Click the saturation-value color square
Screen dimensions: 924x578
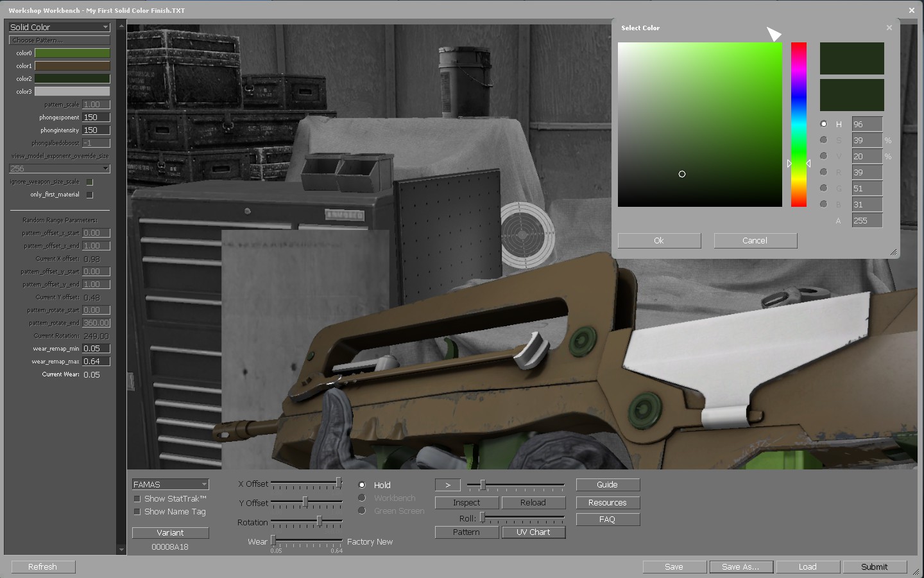pos(700,125)
